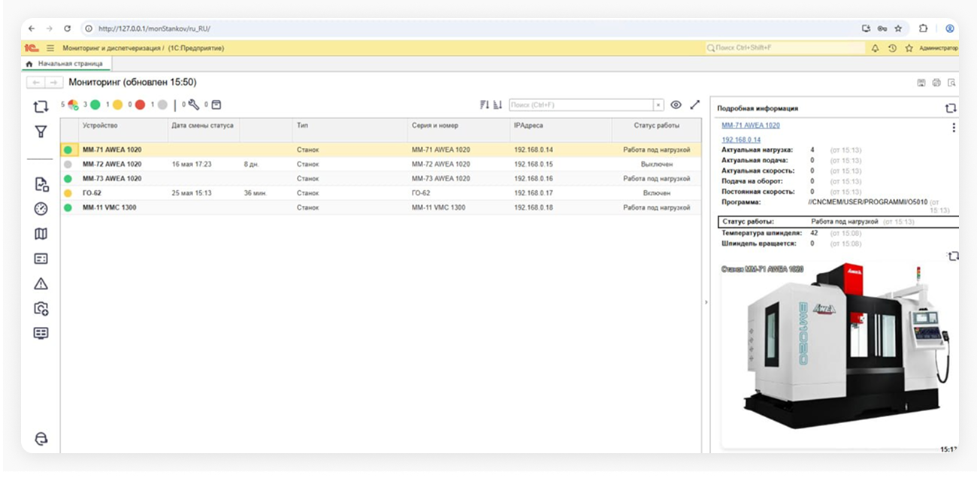The width and height of the screenshot is (980, 478).
Task: Open the filter funnel in the left sidebar
Action: [x=41, y=132]
